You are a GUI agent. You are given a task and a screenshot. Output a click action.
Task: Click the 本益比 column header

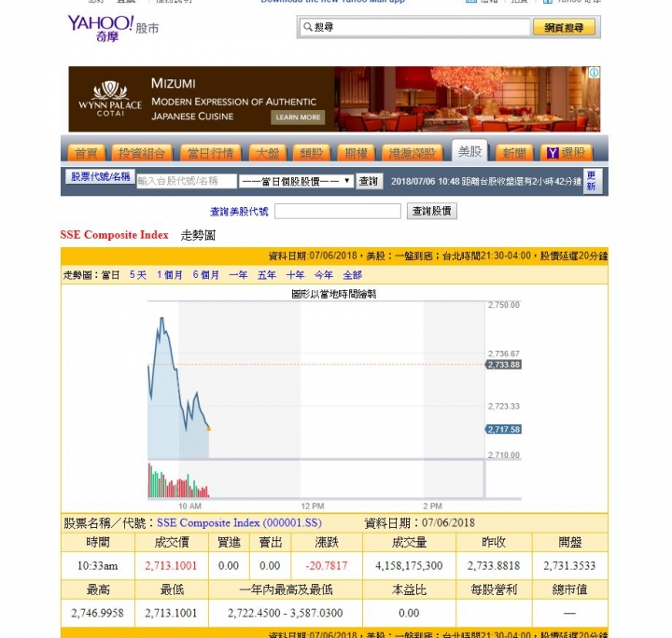410,589
